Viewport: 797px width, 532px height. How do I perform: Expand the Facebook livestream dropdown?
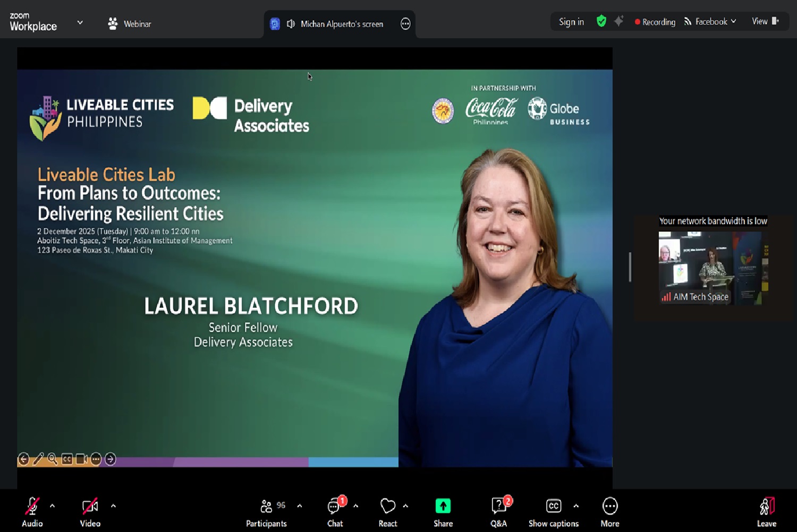pos(734,21)
